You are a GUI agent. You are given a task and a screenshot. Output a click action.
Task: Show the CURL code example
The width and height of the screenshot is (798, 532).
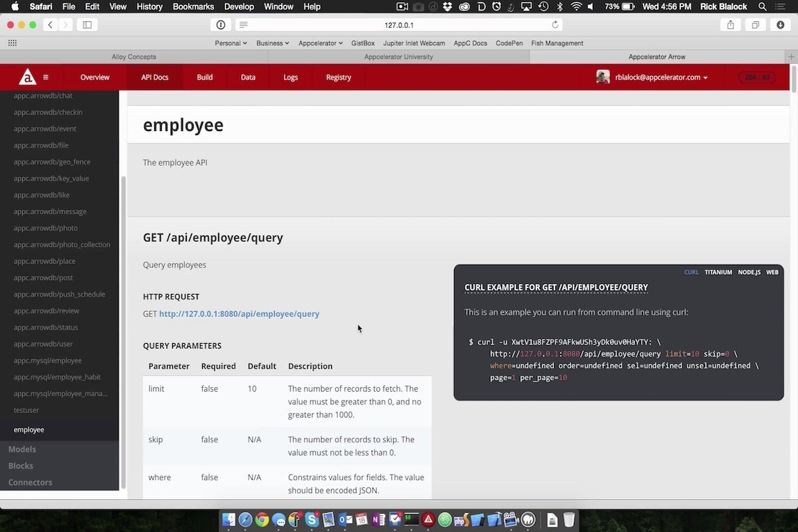pos(692,272)
